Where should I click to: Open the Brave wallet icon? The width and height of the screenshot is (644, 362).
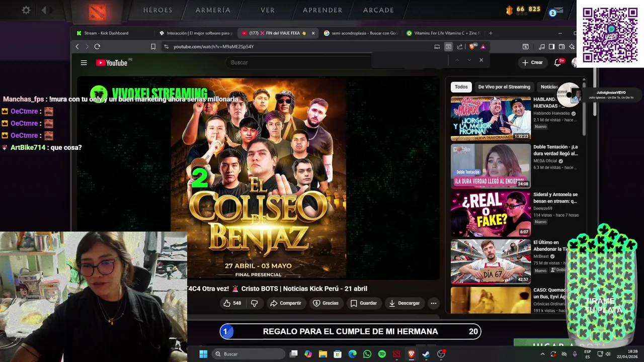562,47
